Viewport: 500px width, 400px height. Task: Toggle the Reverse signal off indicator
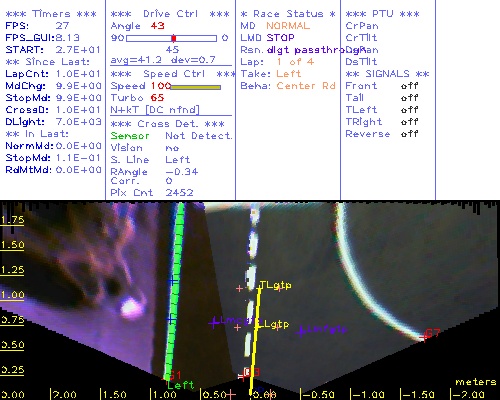[409, 134]
